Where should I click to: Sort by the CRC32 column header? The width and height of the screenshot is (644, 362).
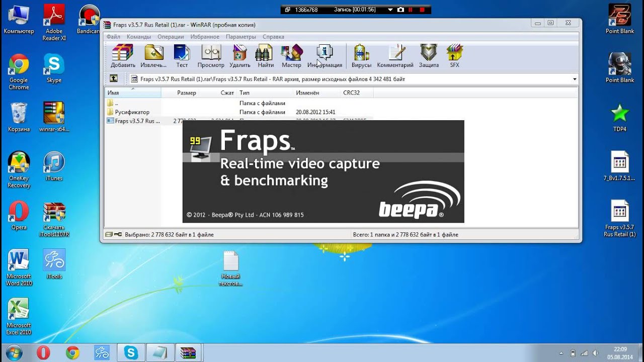coord(357,93)
